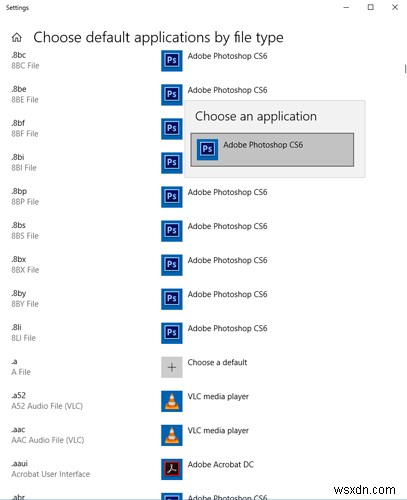The height and width of the screenshot is (500, 407).
Task: Click the A52 Audio File (VLC) description
Action: pos(47,406)
